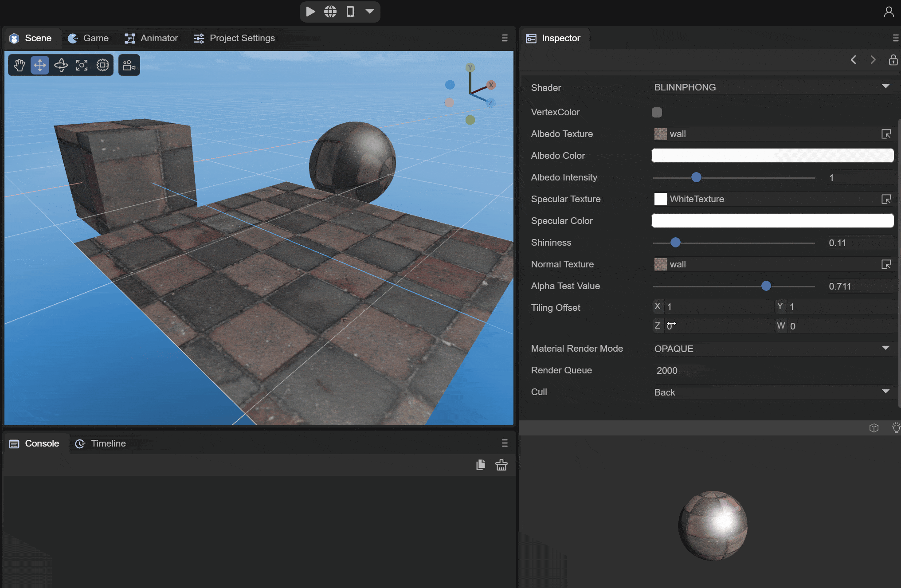
Task: Click the scene camera settings icon
Action: (x=129, y=65)
